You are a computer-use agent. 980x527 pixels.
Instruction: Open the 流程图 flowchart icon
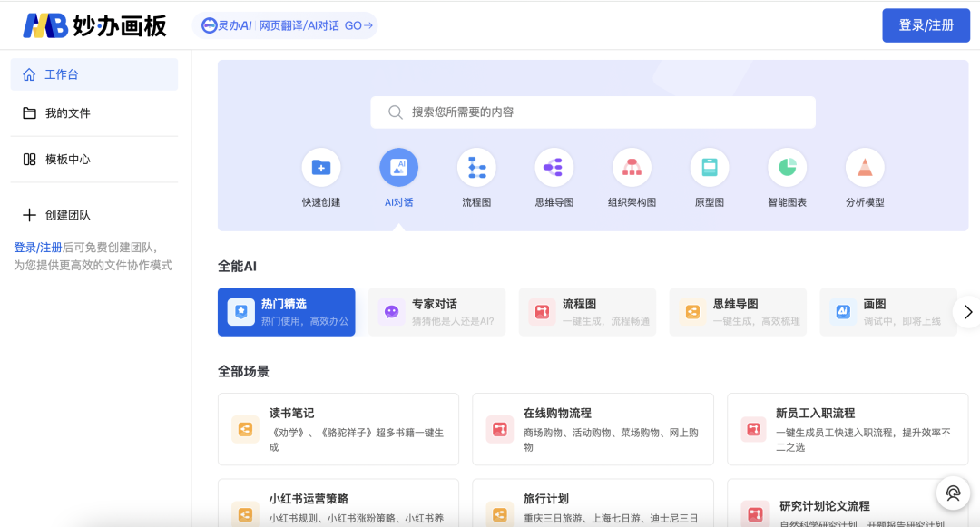tap(476, 167)
